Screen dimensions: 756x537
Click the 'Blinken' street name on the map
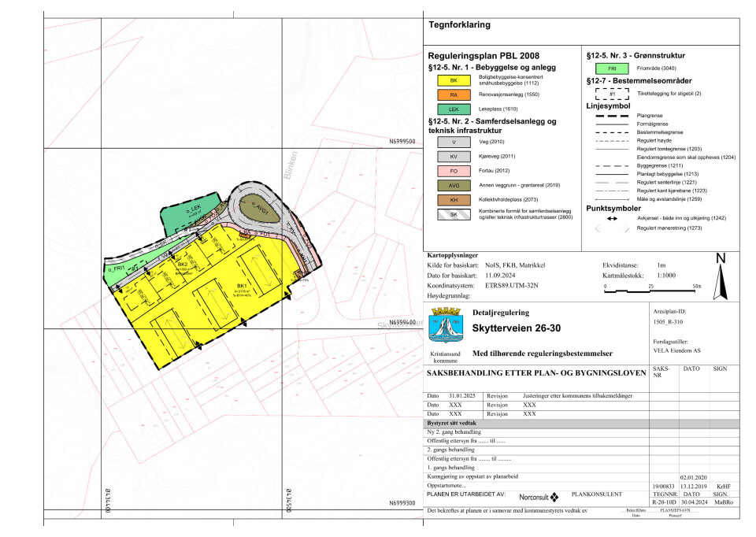(291, 166)
